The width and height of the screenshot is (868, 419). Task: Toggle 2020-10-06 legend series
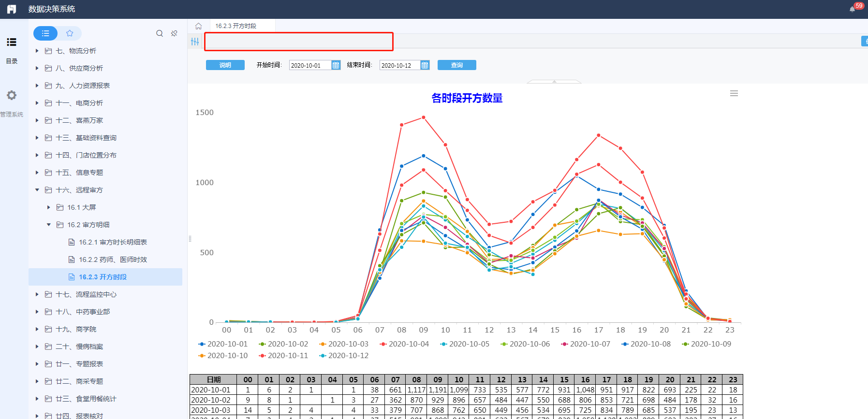click(525, 344)
